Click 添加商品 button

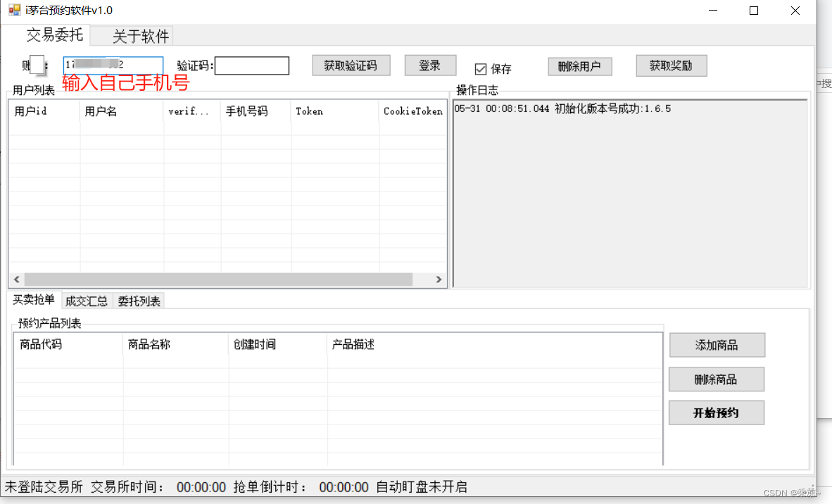pos(717,346)
